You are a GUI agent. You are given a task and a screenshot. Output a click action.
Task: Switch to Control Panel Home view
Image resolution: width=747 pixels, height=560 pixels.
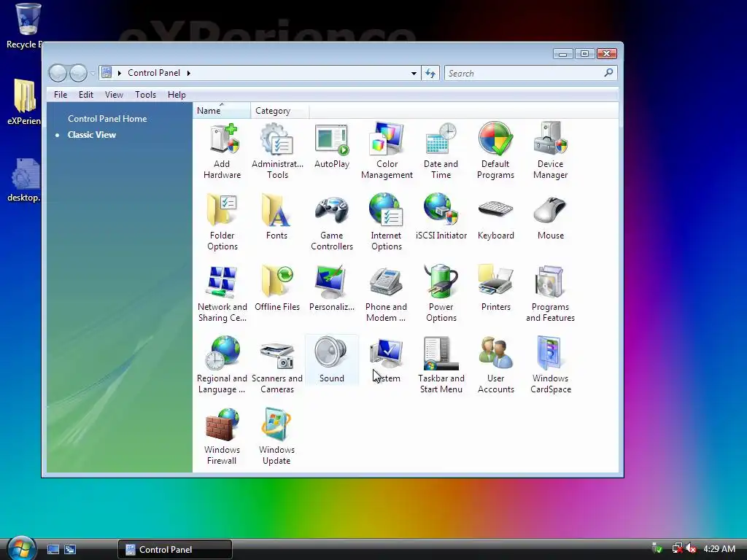coord(107,119)
